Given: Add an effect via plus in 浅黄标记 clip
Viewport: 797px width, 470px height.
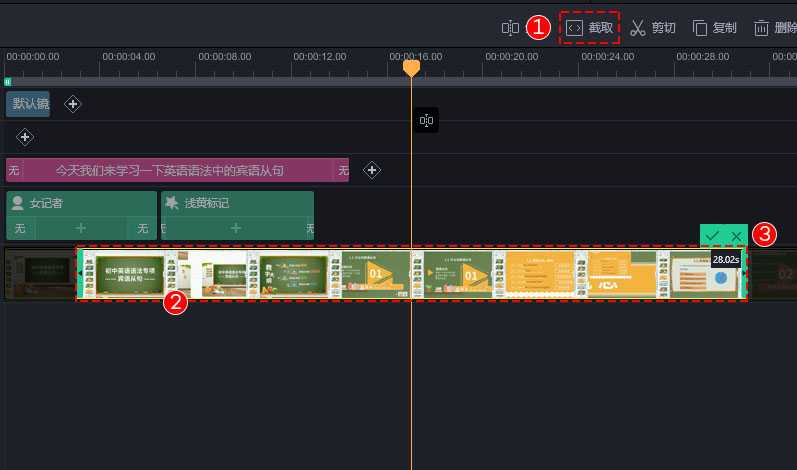Looking at the screenshot, I should coord(235,228).
